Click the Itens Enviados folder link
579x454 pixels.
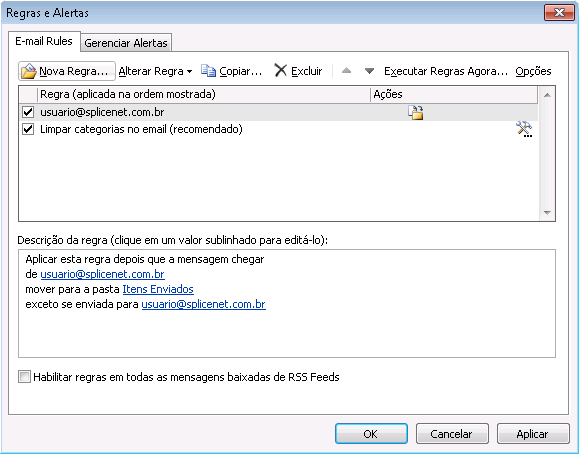click(x=158, y=289)
